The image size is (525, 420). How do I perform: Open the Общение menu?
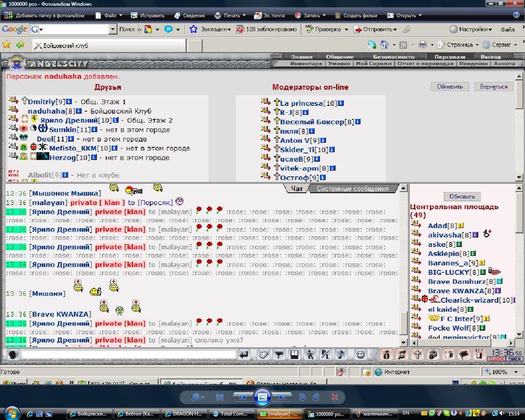pos(340,57)
